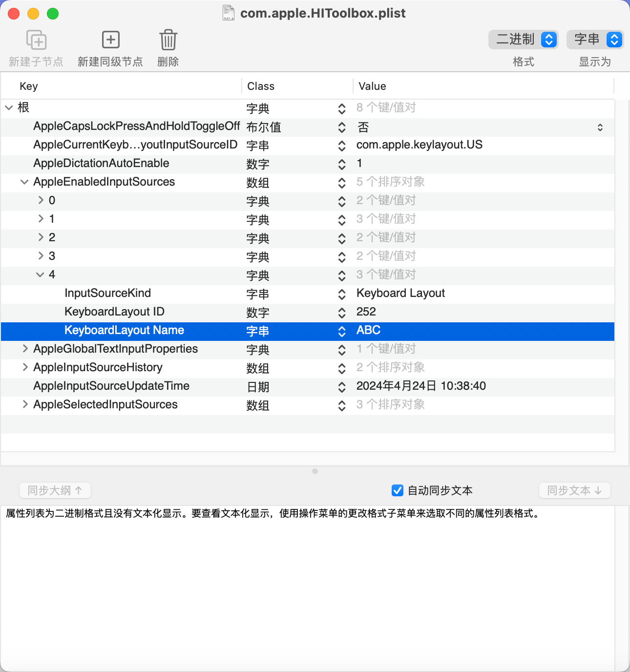Expand AppleInputSourceHistory node
This screenshot has height=672, width=630.
[25, 367]
